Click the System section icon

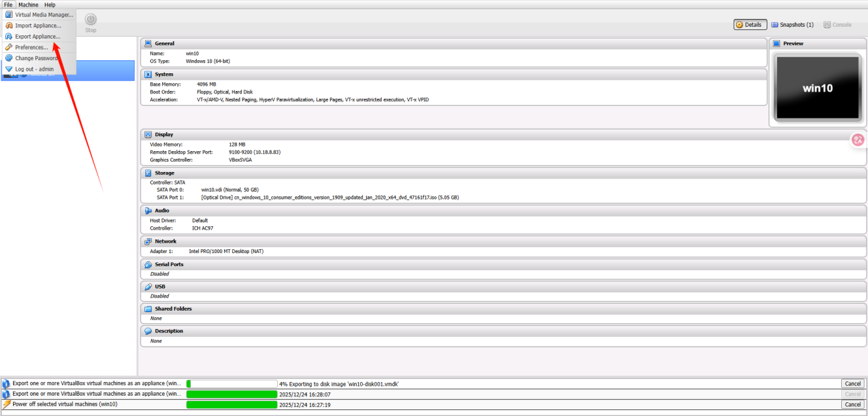point(148,74)
